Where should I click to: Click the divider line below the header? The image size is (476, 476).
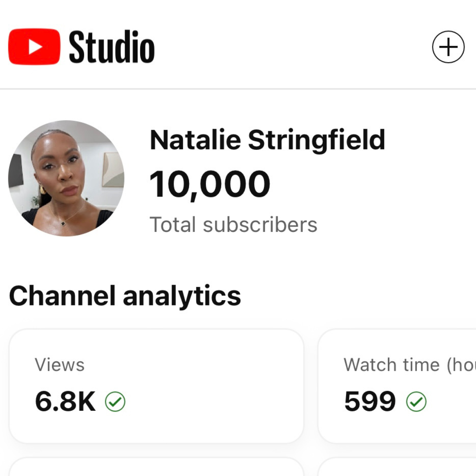coord(238,89)
